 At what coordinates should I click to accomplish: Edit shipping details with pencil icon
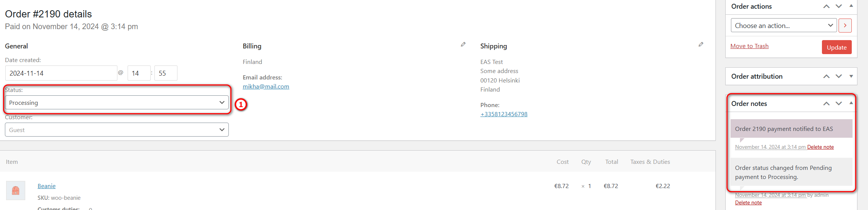(x=701, y=45)
